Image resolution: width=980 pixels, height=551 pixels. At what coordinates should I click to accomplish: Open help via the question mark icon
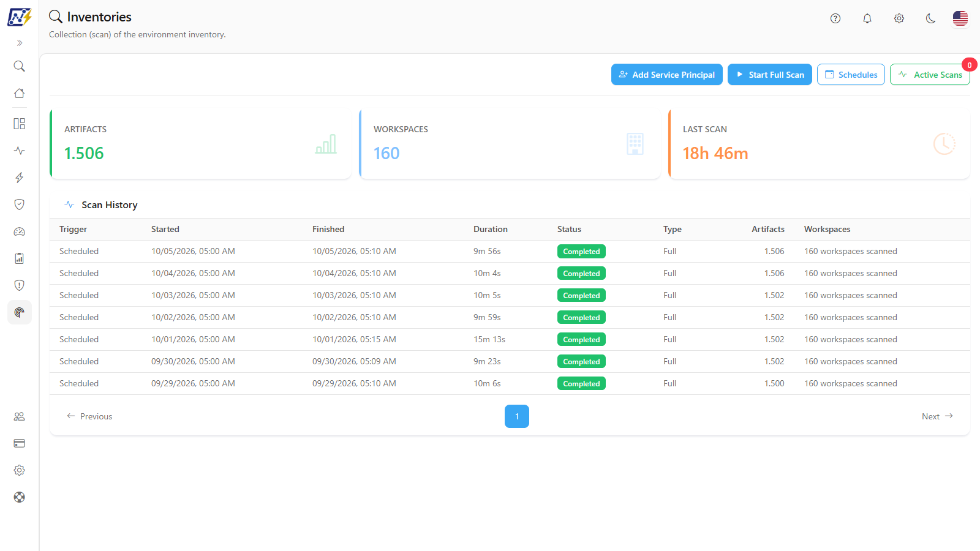[x=835, y=18]
